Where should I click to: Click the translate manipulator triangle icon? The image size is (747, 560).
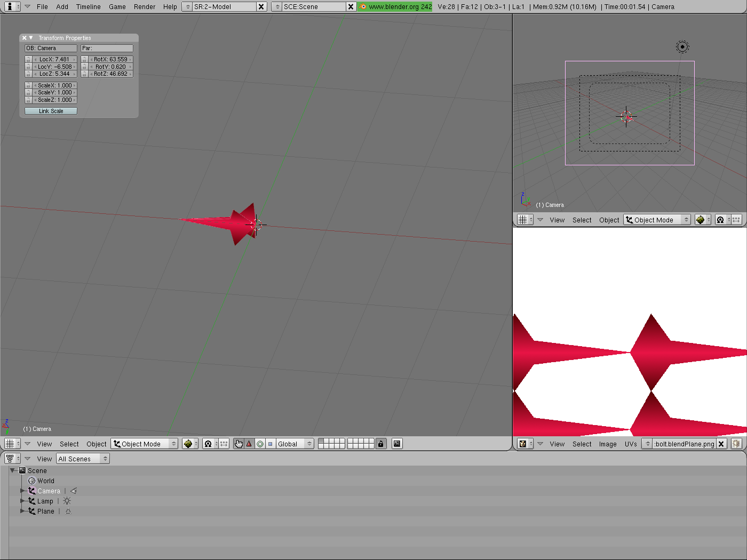[249, 444]
